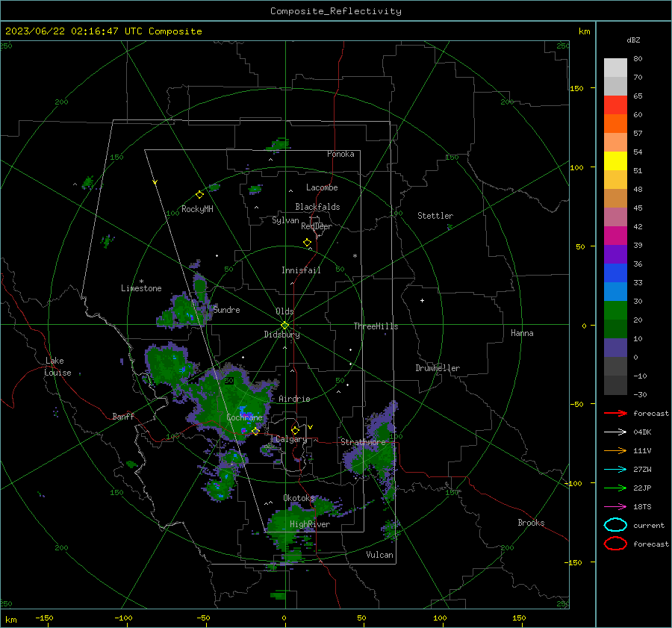Click the Banff city label
Viewport: 672px width, 628px height.
pyautogui.click(x=123, y=417)
